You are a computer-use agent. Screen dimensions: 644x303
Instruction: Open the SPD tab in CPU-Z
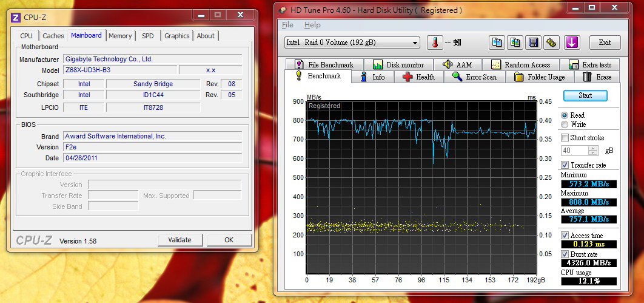pos(148,36)
